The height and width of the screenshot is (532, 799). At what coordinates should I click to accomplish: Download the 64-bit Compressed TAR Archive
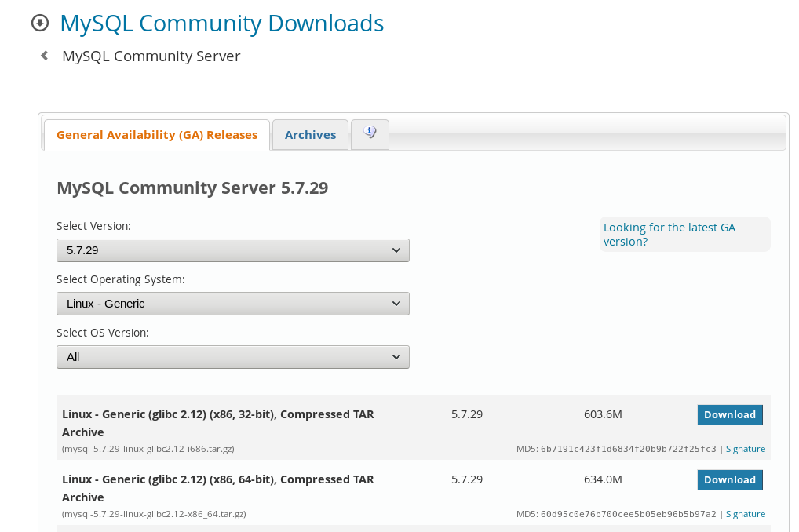[x=730, y=480]
